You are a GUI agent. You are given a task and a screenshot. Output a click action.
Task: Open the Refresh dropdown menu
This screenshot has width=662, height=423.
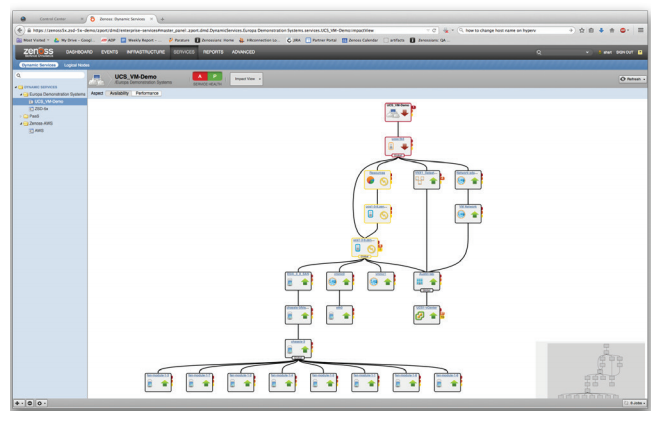[638, 78]
